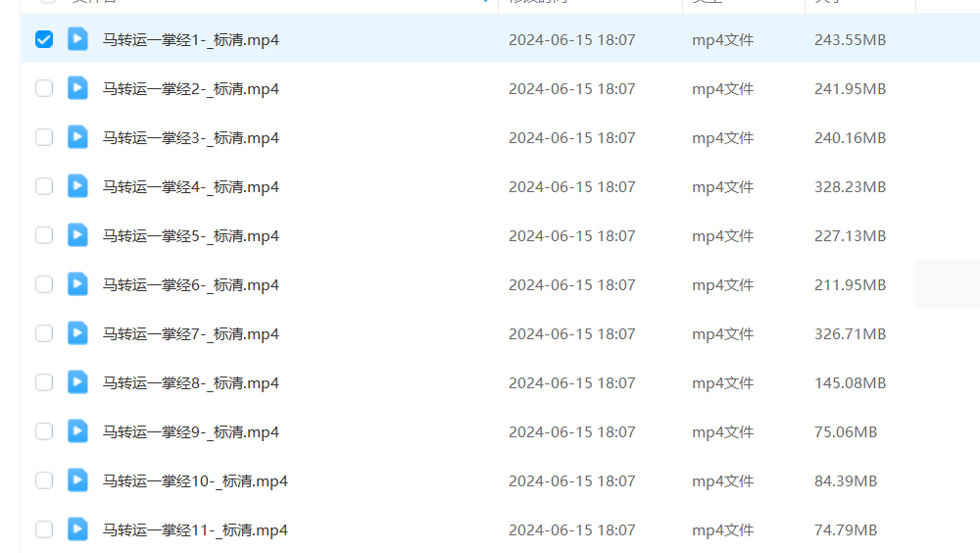This screenshot has width=980, height=553.
Task: Click the video icon for 马转运一掌经1-_标清.mp4
Action: [x=77, y=39]
